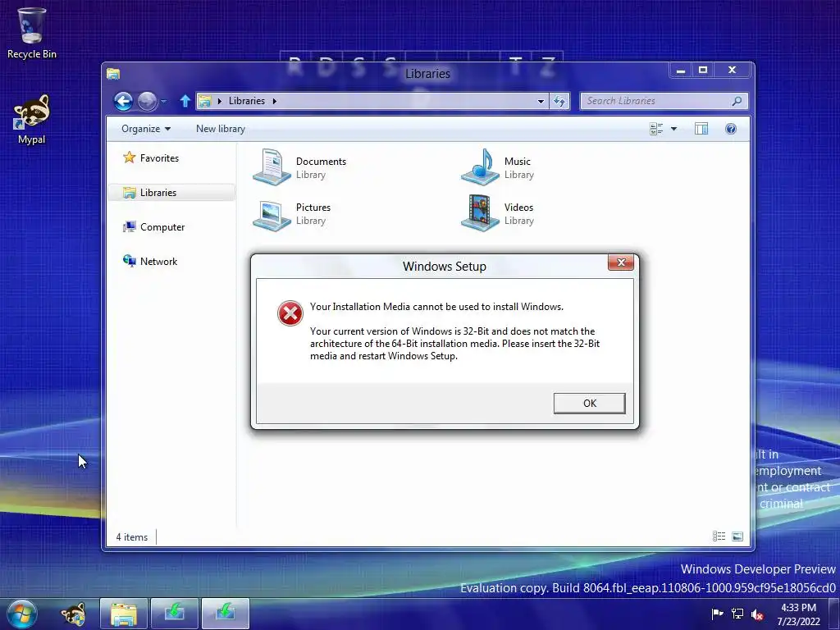Open the Recycle Bin desktop icon
The width and height of the screenshot is (840, 630).
tap(32, 33)
